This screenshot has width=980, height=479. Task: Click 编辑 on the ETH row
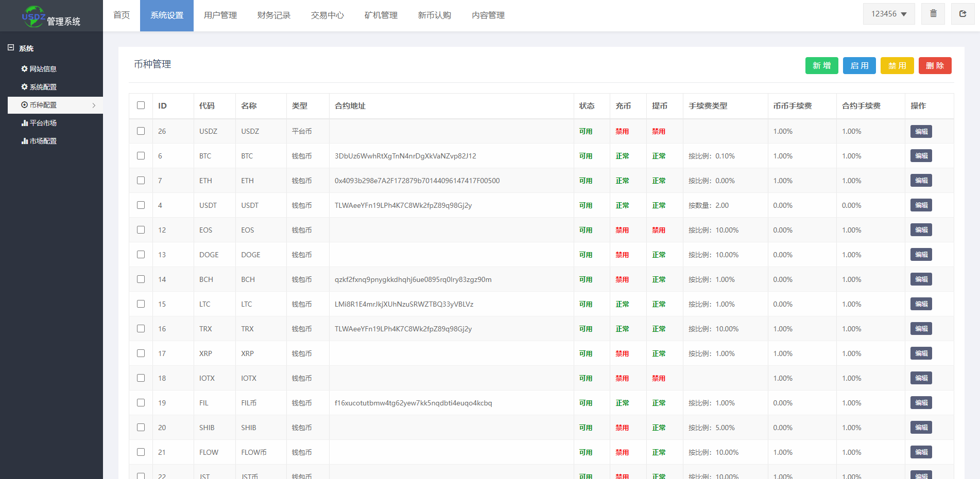[x=921, y=180]
